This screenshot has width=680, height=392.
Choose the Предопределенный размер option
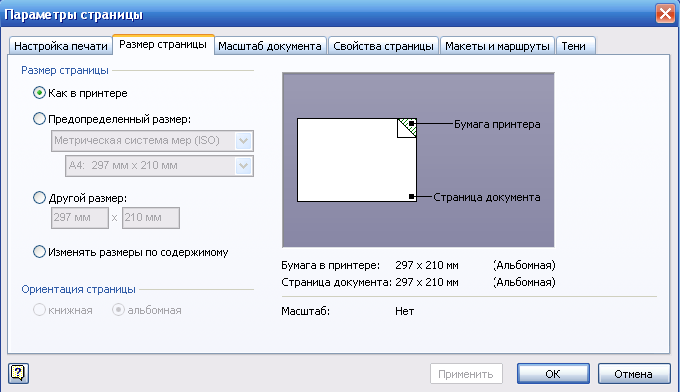pos(39,119)
